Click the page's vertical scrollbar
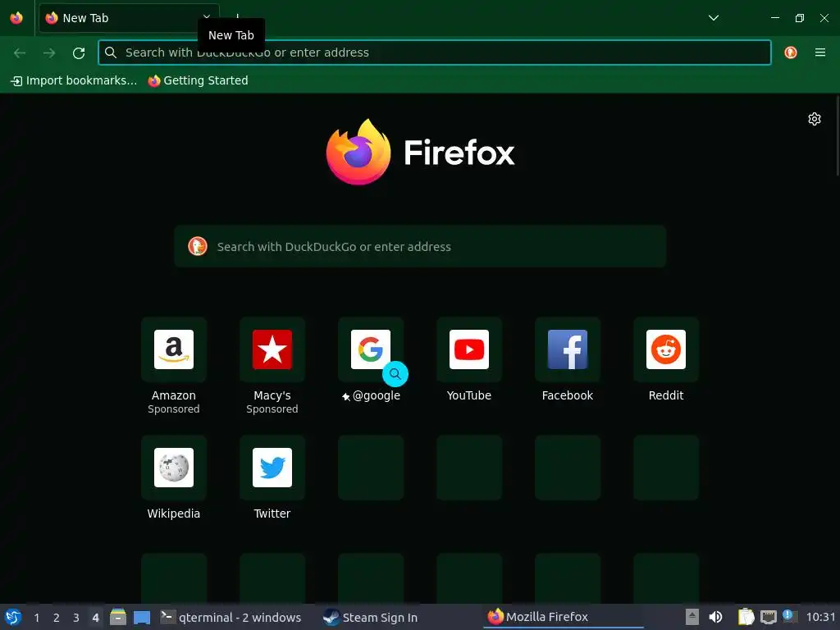 point(837,135)
